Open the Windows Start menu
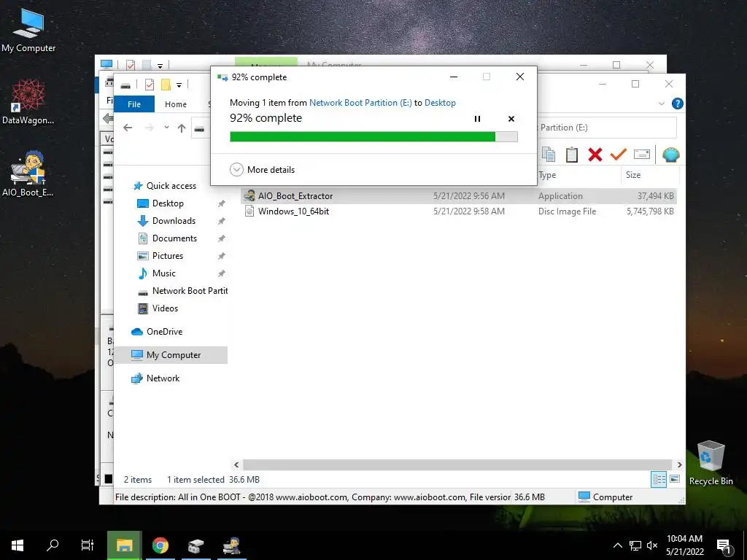Viewport: 747px width, 560px height. point(18,545)
